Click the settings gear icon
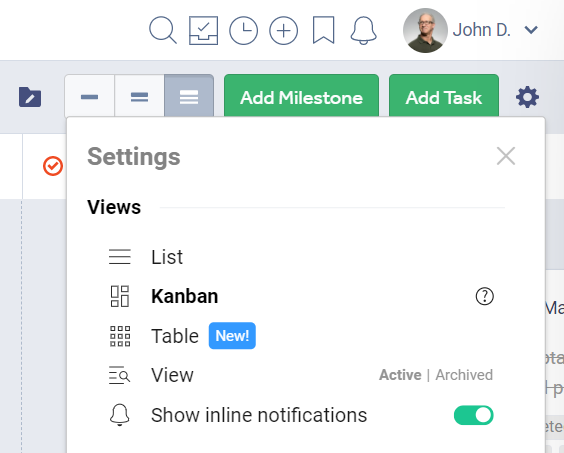The image size is (564, 453). (527, 97)
